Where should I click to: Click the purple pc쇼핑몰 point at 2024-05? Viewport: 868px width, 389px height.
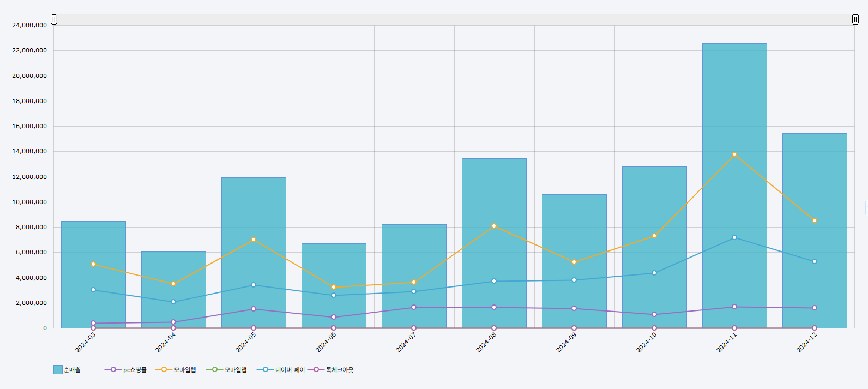point(254,309)
